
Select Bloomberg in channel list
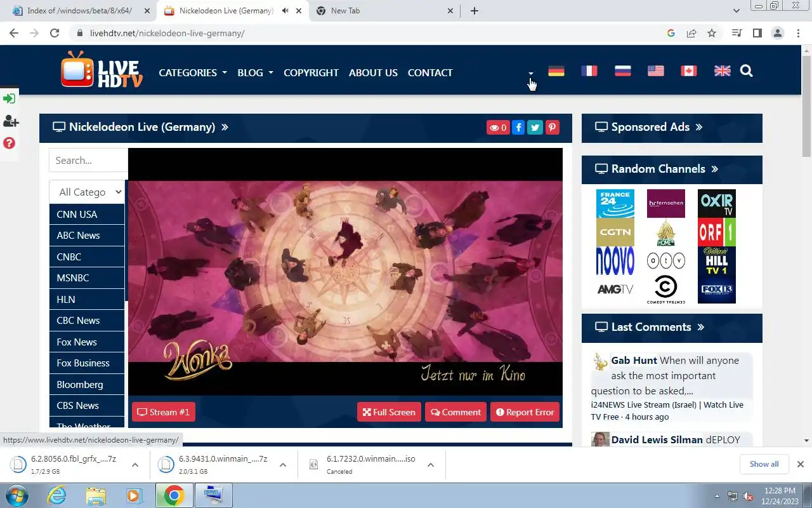[x=87, y=384]
